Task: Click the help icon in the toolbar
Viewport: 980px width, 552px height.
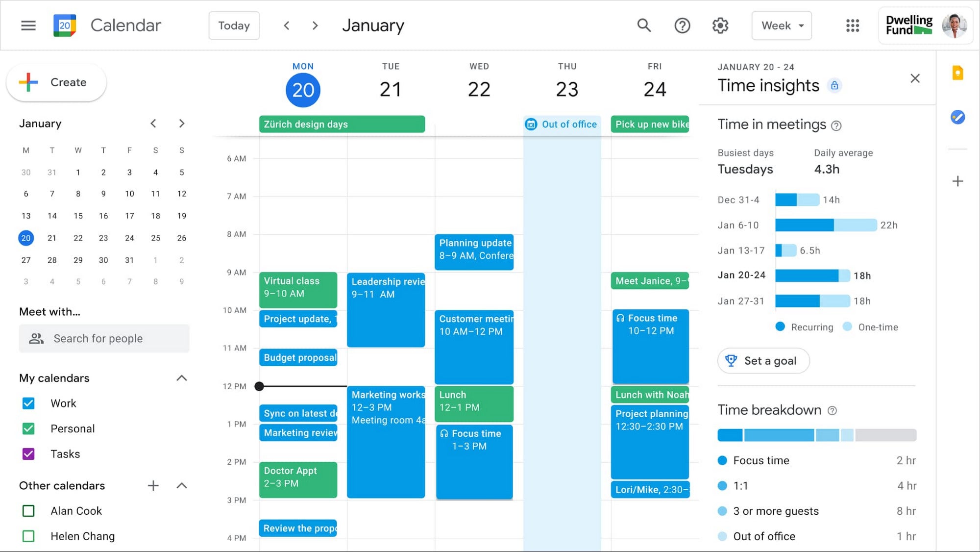Action: [x=683, y=25]
